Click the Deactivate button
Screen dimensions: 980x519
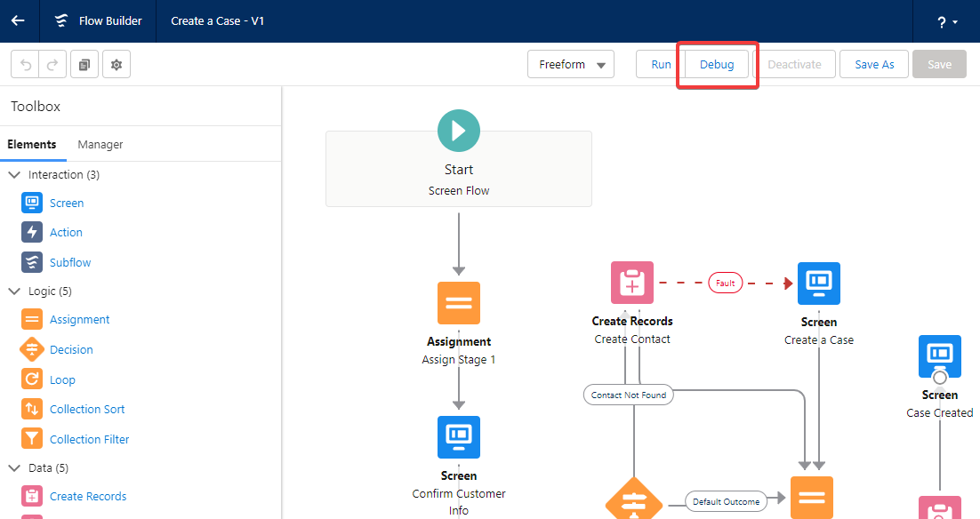[794, 64]
